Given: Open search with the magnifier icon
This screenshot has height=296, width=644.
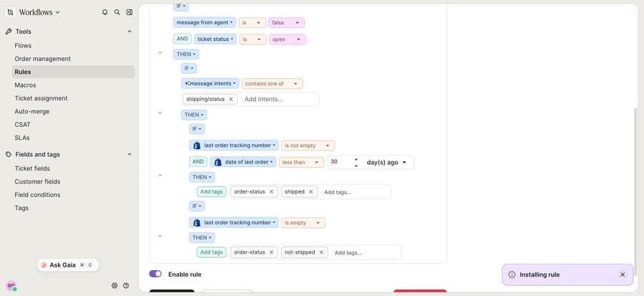Looking at the screenshot, I should [x=117, y=12].
